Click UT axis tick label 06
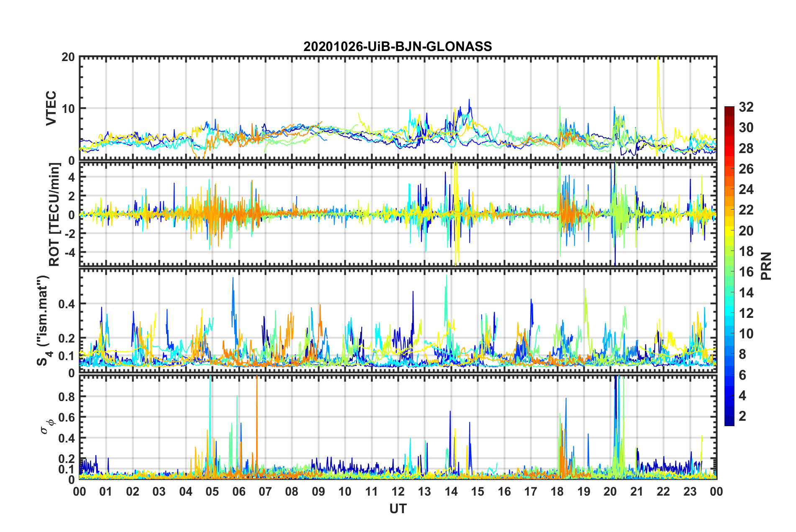The height and width of the screenshot is (532, 796). click(239, 492)
